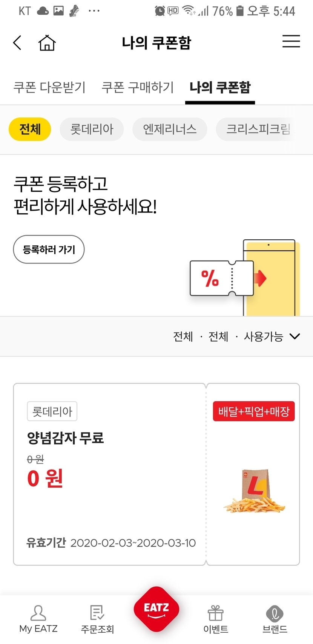The width and height of the screenshot is (313, 644).
Task: Tap the red EATZ center button
Action: point(156,609)
